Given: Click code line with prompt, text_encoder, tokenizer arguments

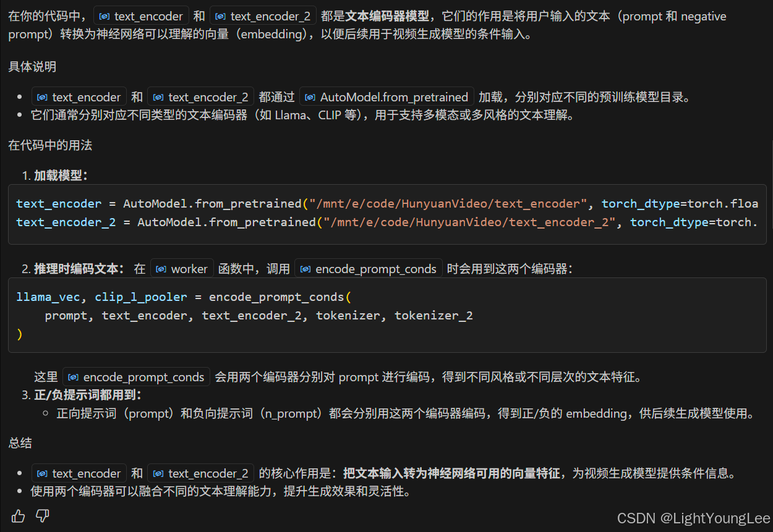Looking at the screenshot, I should click(x=258, y=316).
